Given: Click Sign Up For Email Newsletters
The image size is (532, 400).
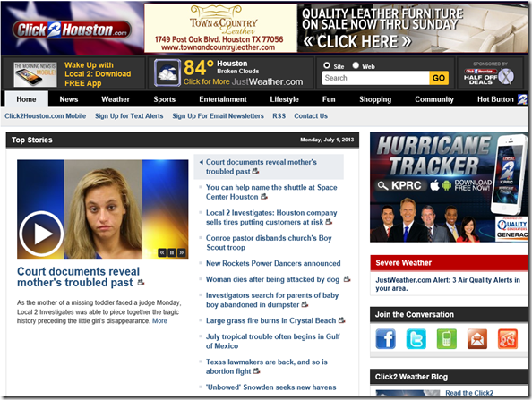Looking at the screenshot, I should click(x=218, y=116).
